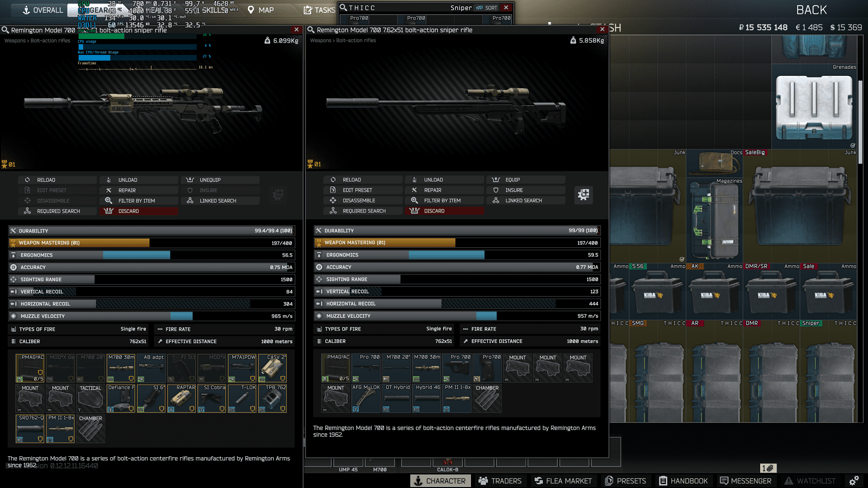Screen dimensions: 868x488
Task: Switch to the OVERALL tab
Action: 43,10
